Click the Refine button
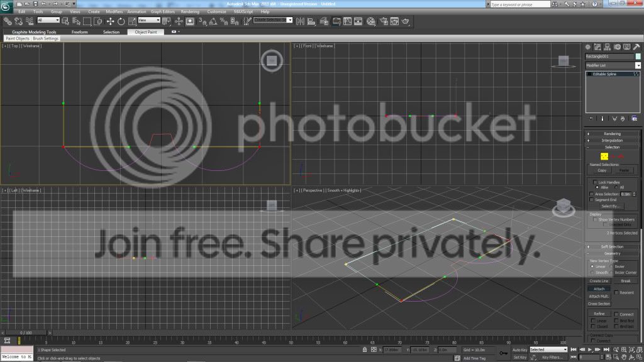The image size is (644, 362). tap(599, 314)
